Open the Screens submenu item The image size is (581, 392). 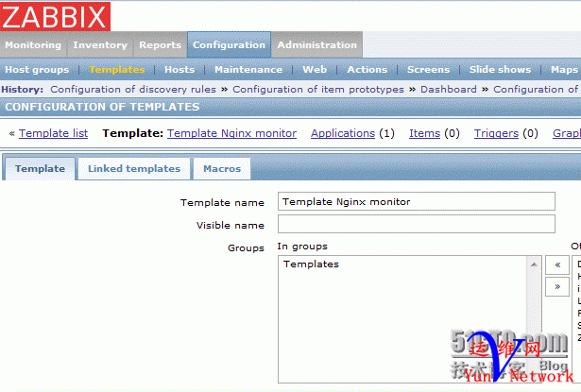[428, 69]
